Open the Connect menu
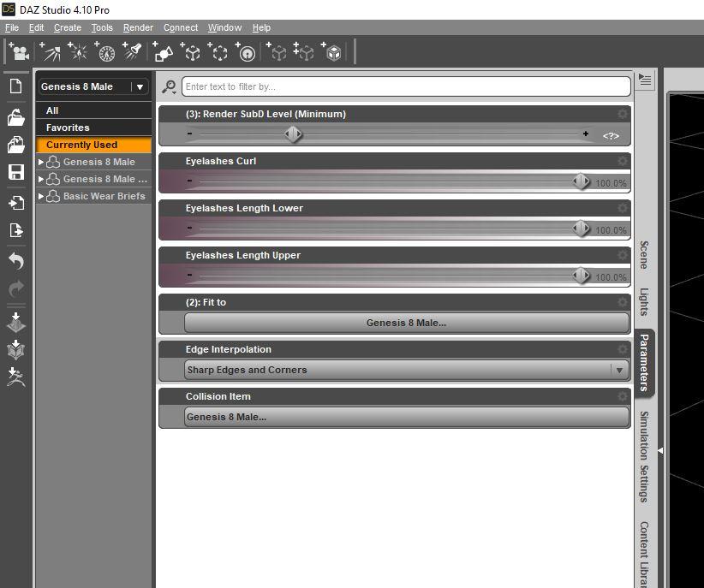The image size is (704, 588). (181, 28)
